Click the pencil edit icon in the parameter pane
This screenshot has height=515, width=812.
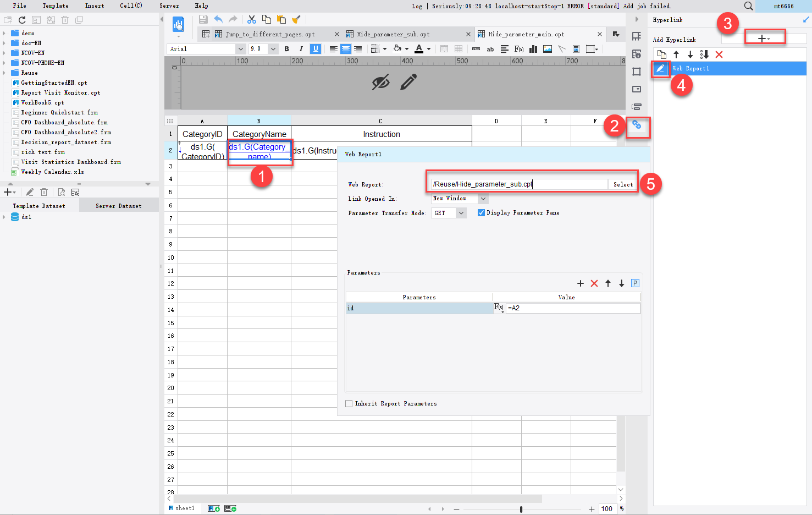[408, 83]
